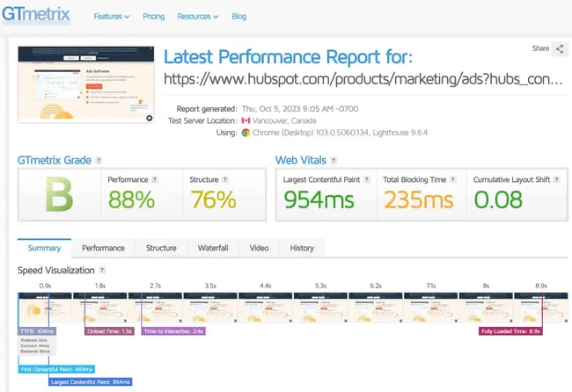Select the Structure tab
572x392 pixels.
[161, 248]
